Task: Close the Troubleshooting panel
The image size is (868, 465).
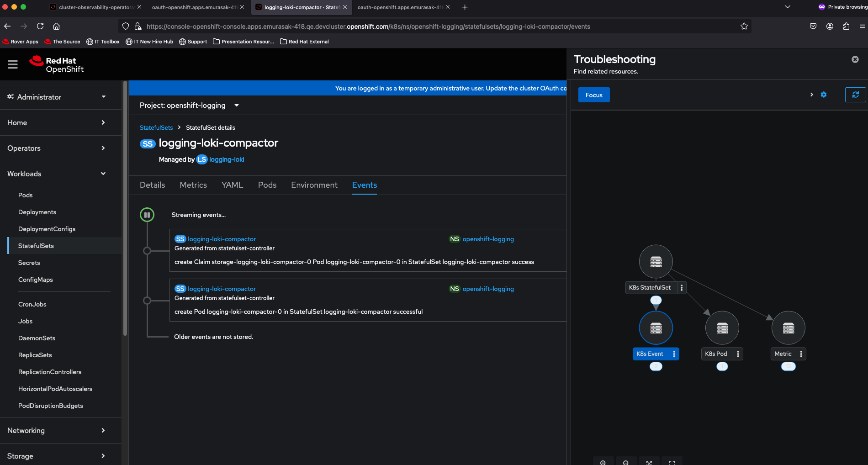Action: [x=855, y=59]
